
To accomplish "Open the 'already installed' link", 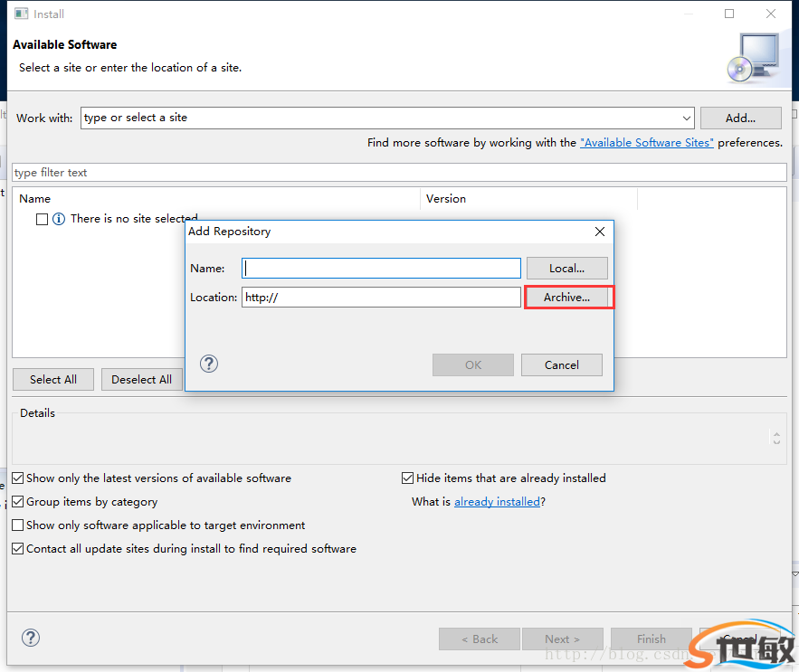I will click(497, 502).
